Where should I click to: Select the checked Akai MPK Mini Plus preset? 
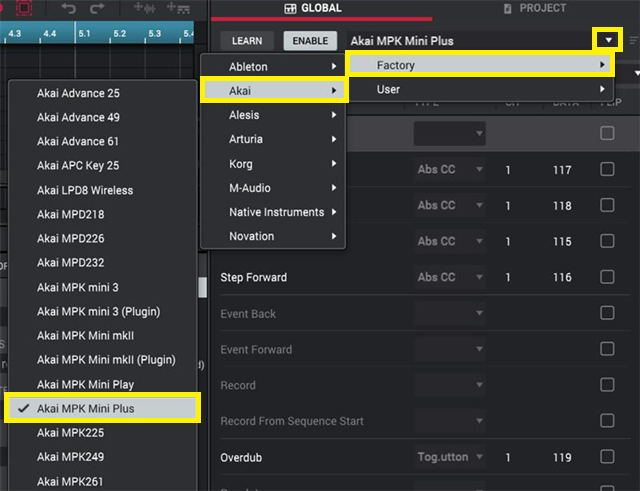coord(102,408)
